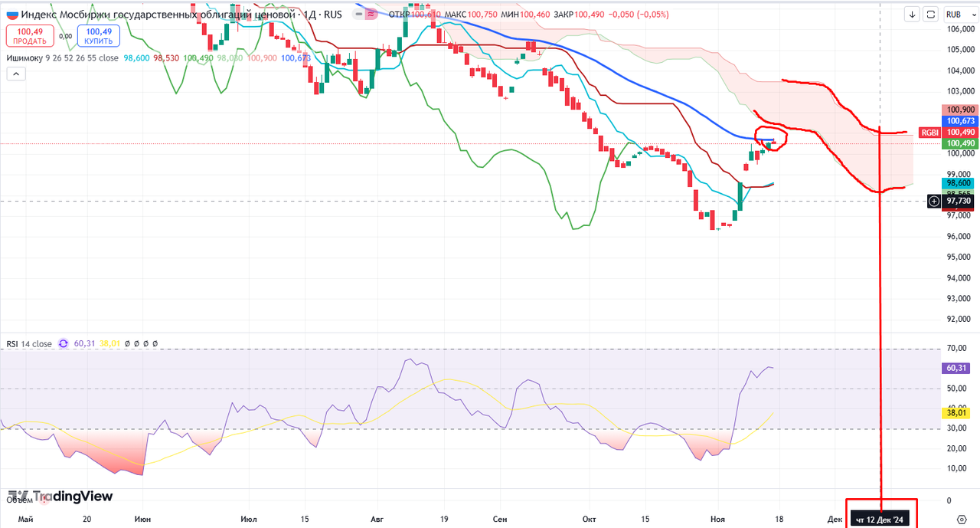Click the 12 Дек '24 date marker

(880, 520)
